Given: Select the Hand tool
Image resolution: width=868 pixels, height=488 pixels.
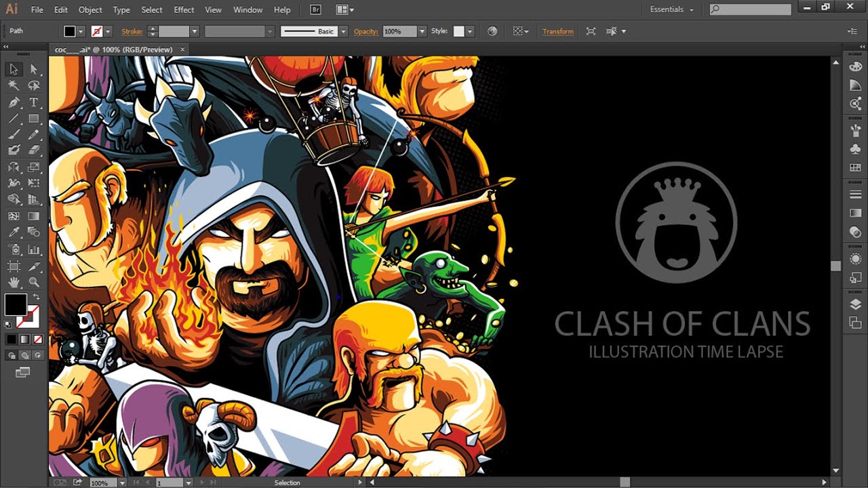Looking at the screenshot, I should pyautogui.click(x=14, y=282).
